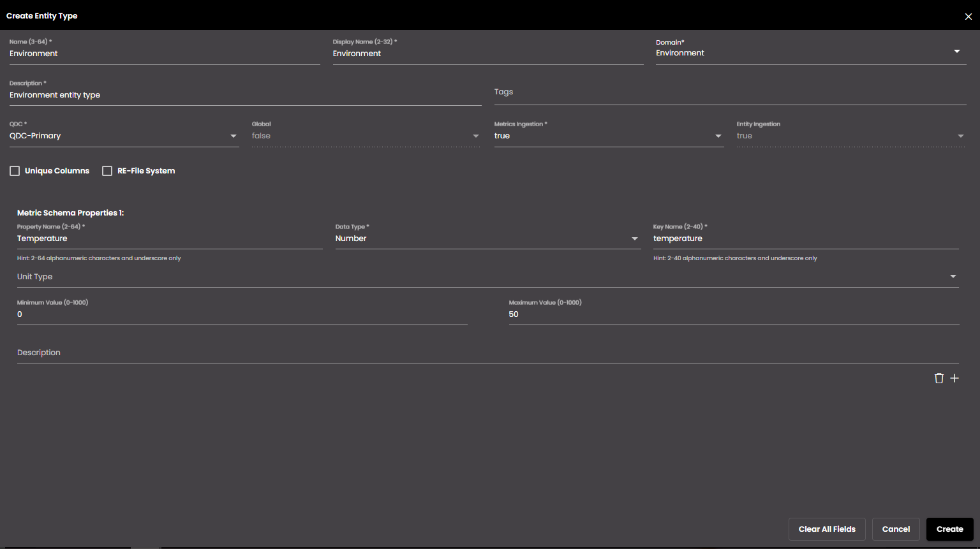Expand the Entity Ingestion dropdown
The image size is (980, 549).
pos(850,135)
